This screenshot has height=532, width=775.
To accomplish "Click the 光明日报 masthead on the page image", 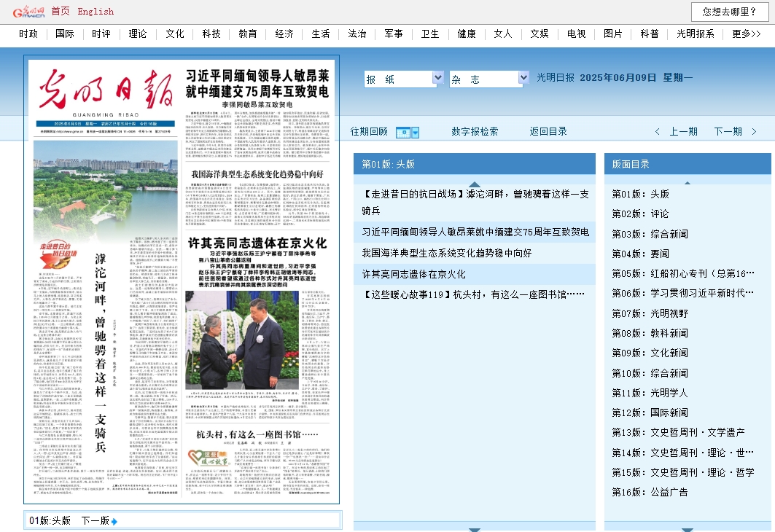I will pos(106,89).
